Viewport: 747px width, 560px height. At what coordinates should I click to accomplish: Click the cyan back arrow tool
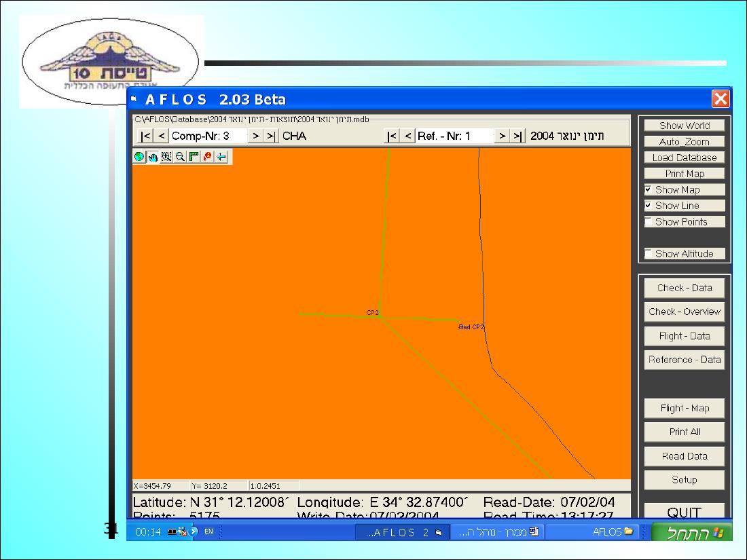click(221, 157)
